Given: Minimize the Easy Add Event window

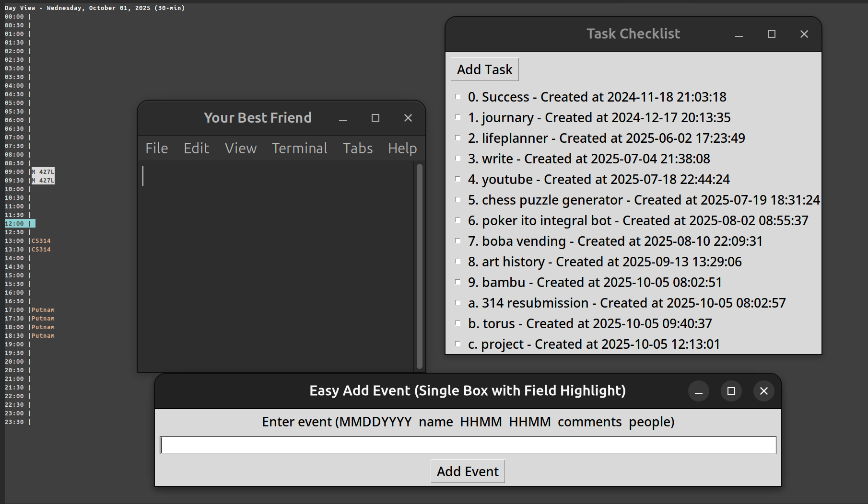Looking at the screenshot, I should 699,391.
